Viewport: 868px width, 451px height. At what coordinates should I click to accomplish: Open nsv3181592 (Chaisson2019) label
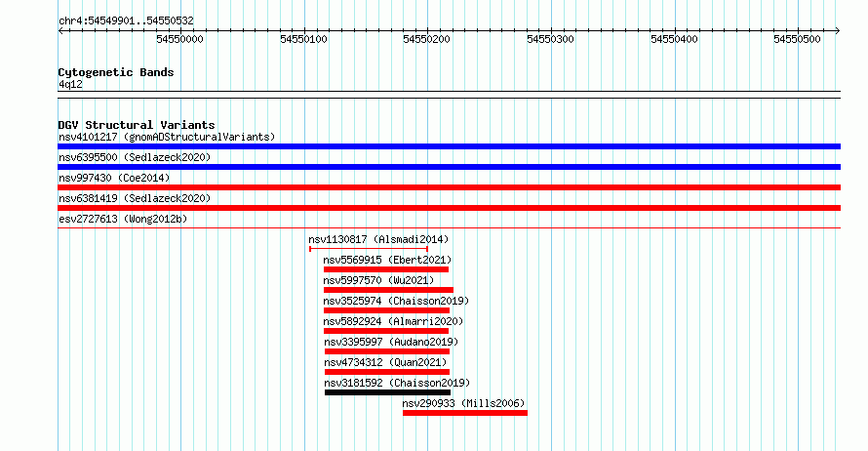pyautogui.click(x=398, y=383)
